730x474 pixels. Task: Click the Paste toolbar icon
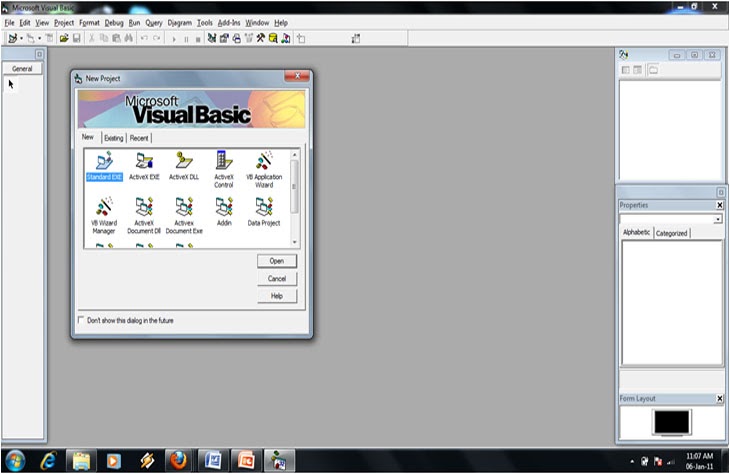click(116, 39)
